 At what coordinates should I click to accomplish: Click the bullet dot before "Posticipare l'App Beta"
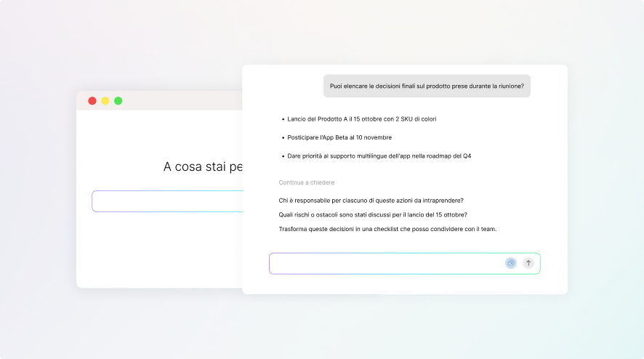(282, 137)
